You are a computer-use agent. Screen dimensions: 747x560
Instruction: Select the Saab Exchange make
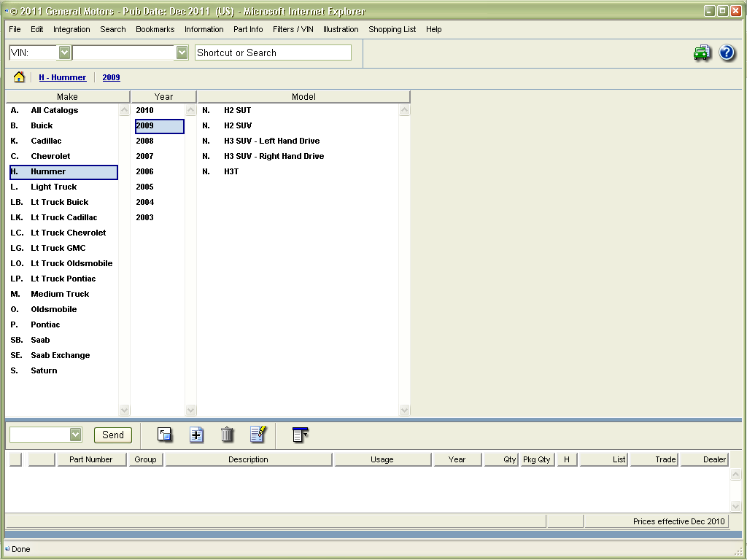coord(63,355)
